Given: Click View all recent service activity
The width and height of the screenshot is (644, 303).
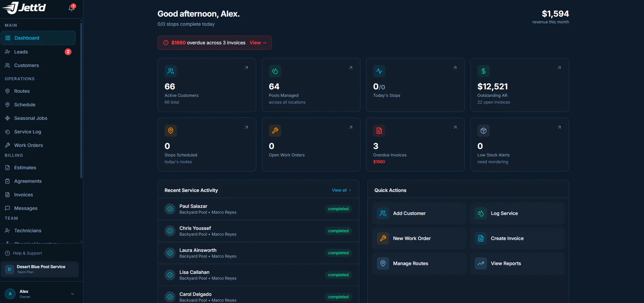Looking at the screenshot, I should [341, 190].
